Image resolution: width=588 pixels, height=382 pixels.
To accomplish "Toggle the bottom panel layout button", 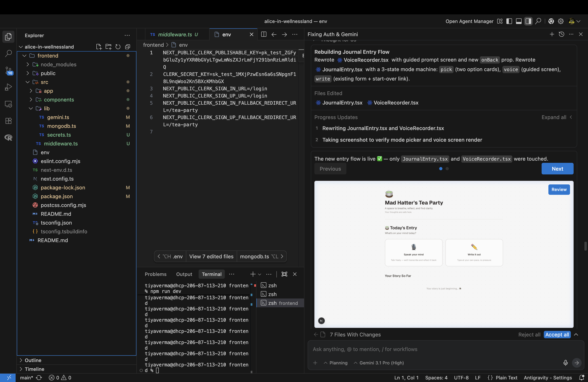I will pyautogui.click(x=519, y=21).
